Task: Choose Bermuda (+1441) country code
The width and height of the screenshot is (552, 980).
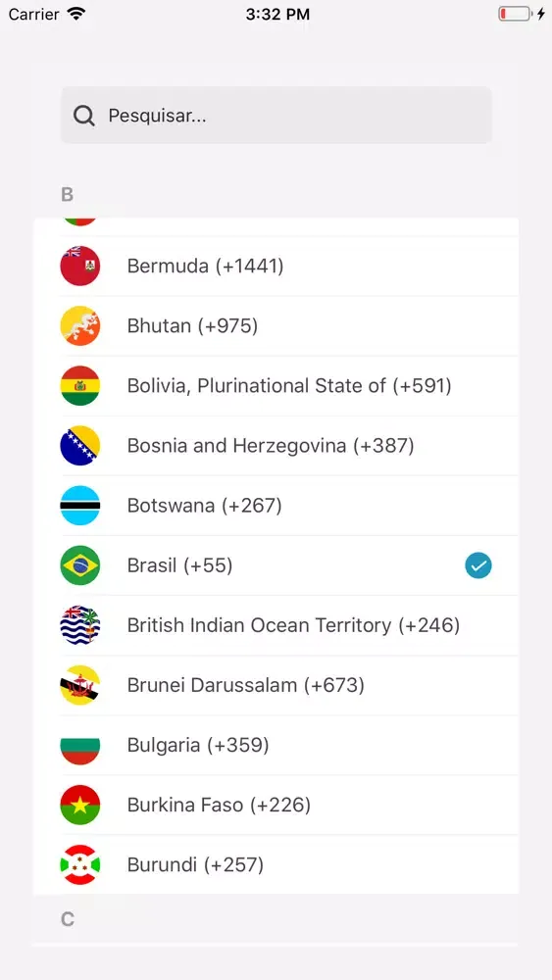Action: click(276, 266)
